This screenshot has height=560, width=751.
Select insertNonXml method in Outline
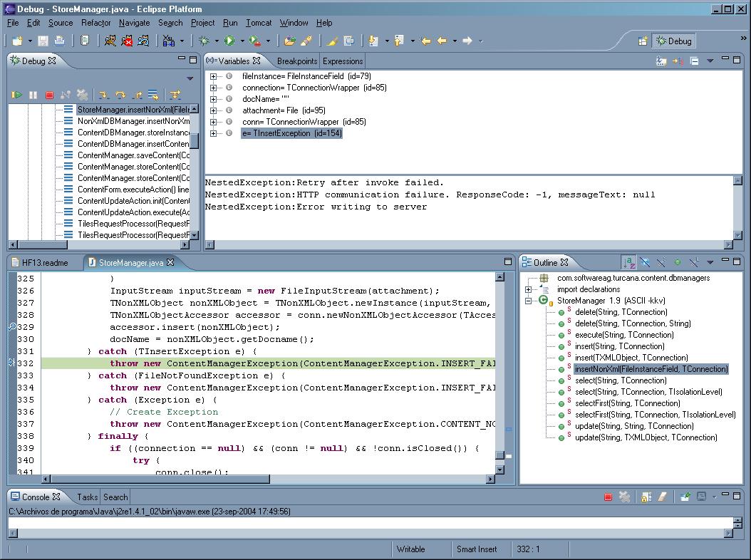[651, 369]
